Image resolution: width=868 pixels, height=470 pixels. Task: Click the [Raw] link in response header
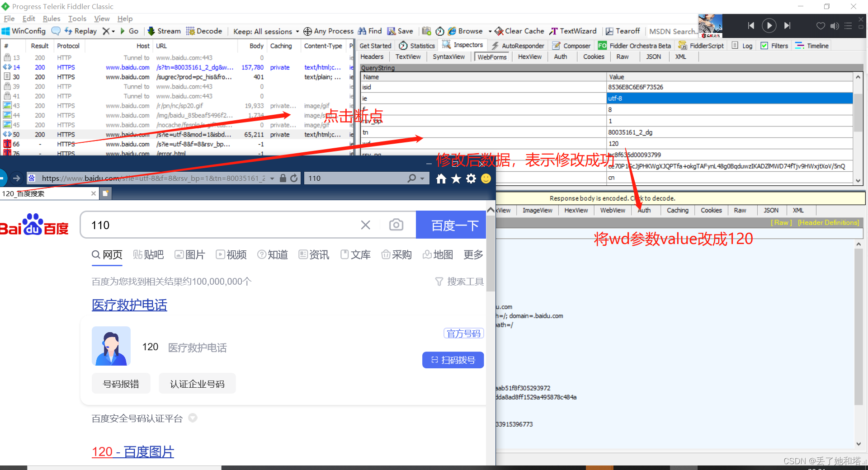click(x=781, y=222)
